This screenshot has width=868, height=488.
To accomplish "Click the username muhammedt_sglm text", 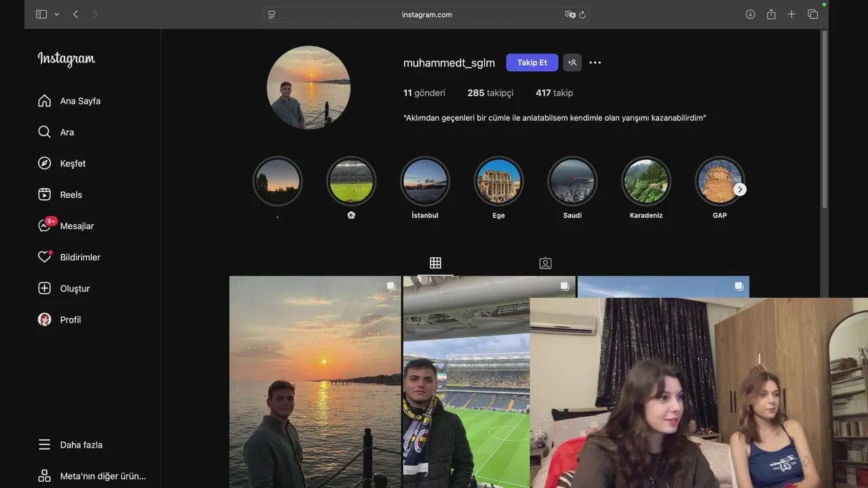I will [449, 62].
